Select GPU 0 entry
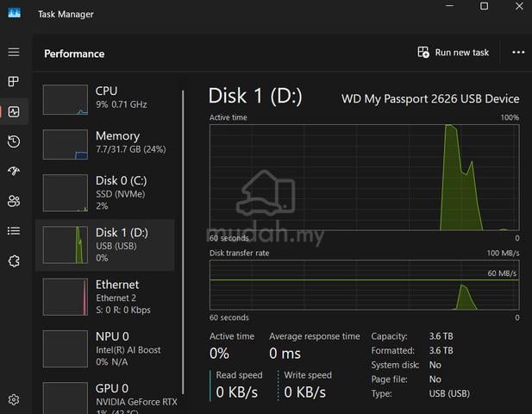 [105, 397]
